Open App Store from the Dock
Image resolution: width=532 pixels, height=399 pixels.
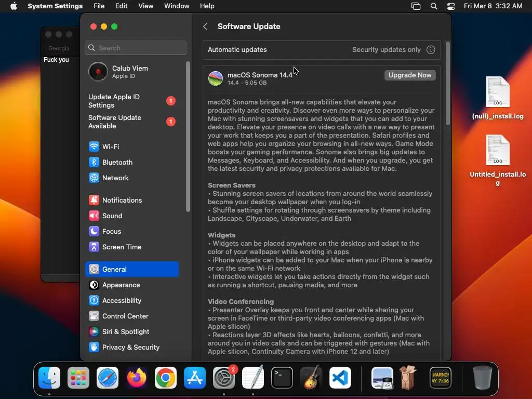tap(195, 378)
